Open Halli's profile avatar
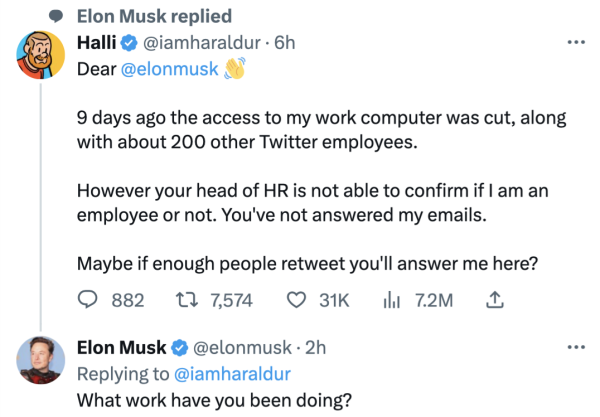Viewport: 600px width, 417px height. click(40, 60)
